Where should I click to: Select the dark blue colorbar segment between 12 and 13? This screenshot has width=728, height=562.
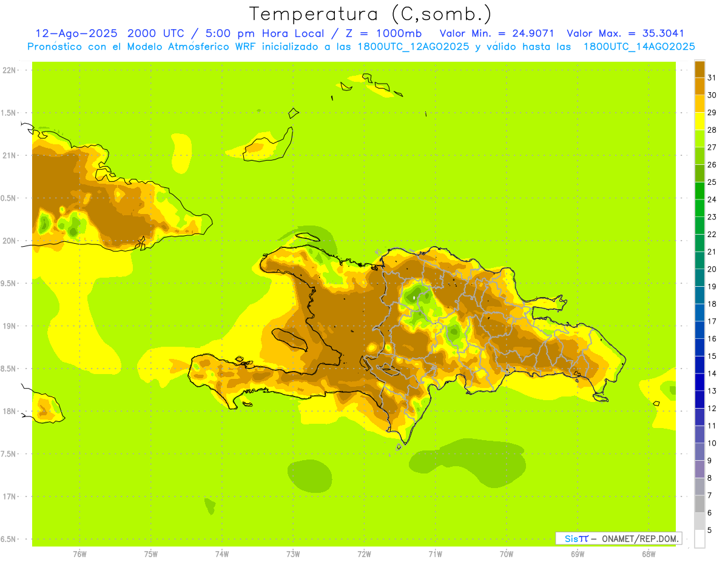[699, 400]
